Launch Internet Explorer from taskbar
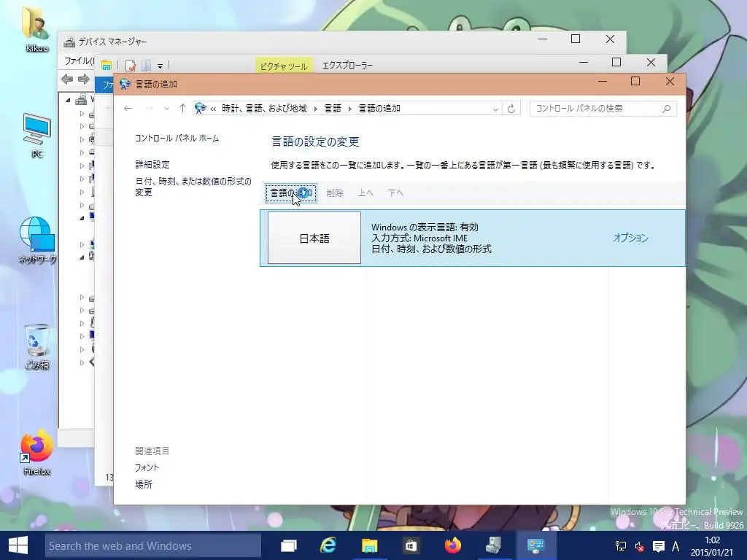The height and width of the screenshot is (560, 747). point(328,545)
